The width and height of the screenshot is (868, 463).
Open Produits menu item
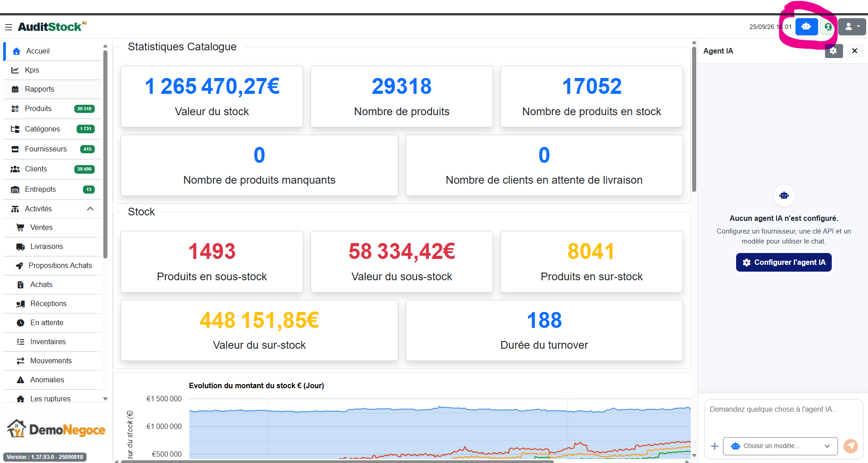53,109
